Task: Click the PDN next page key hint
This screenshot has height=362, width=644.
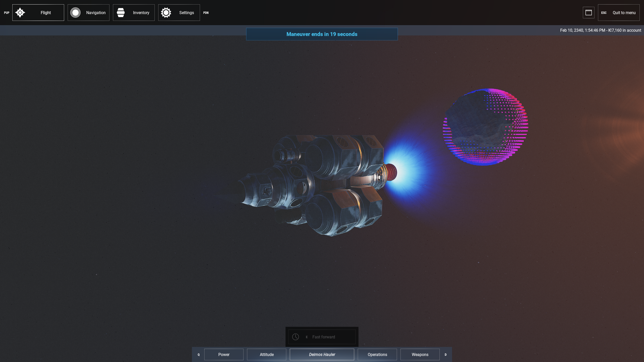Action: pos(206,13)
